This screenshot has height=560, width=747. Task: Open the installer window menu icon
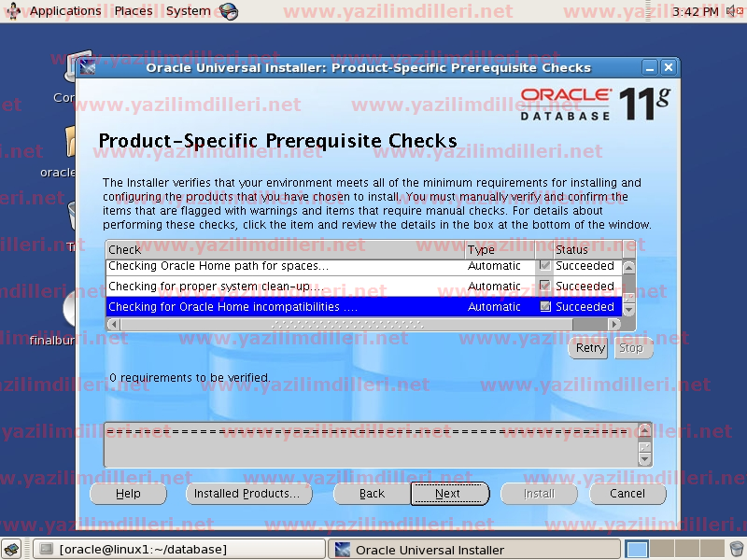89,67
